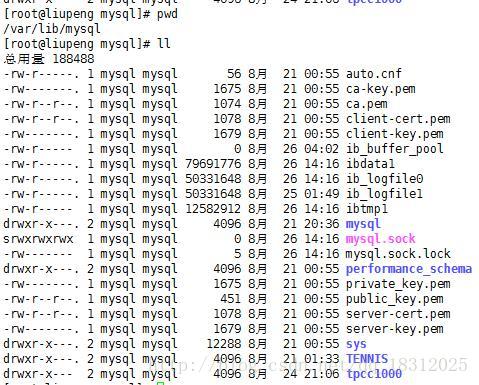The height and width of the screenshot is (385, 479).
Task: Click the 01:33 timestamp
Action: click(322, 359)
